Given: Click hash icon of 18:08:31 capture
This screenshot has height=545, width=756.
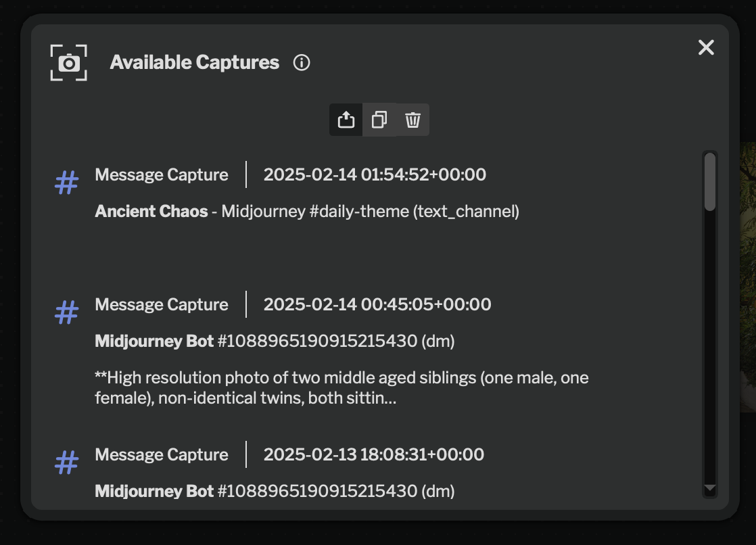Looking at the screenshot, I should click(x=66, y=462).
